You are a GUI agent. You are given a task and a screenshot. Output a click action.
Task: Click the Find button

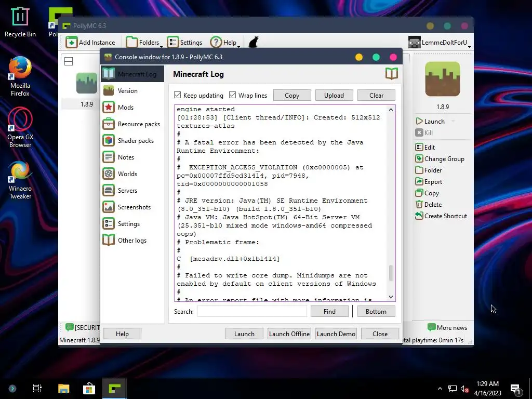pyautogui.click(x=329, y=312)
